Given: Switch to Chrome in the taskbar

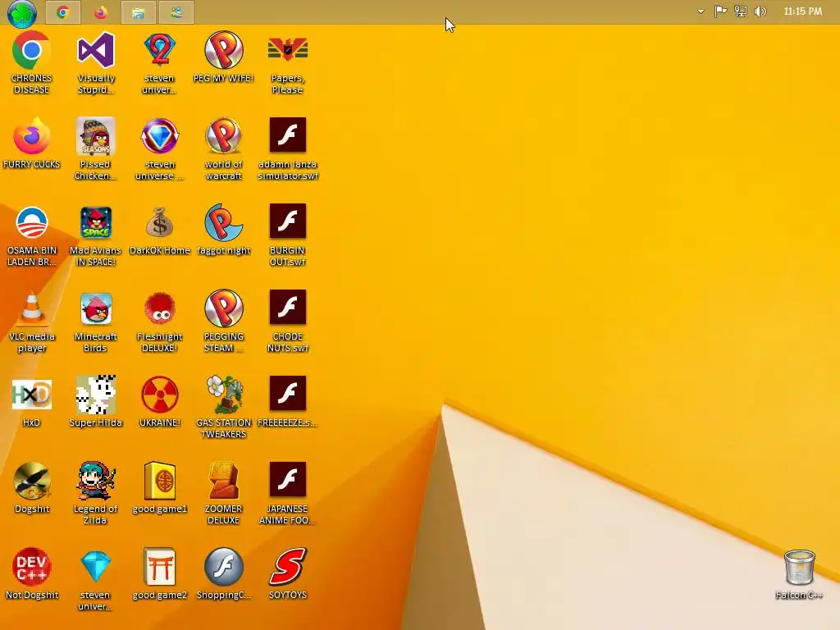Looking at the screenshot, I should pyautogui.click(x=63, y=12).
